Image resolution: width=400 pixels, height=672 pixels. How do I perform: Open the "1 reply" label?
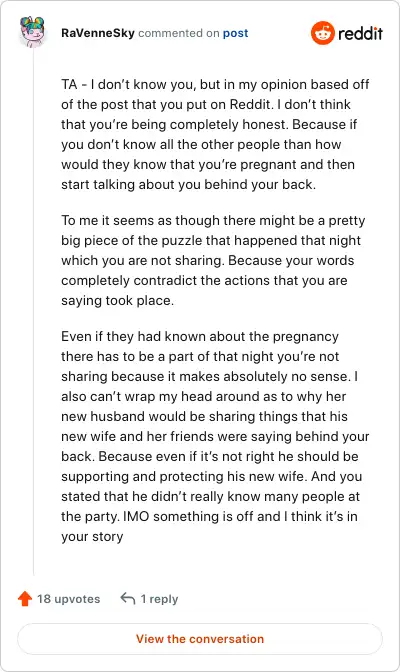(x=159, y=599)
